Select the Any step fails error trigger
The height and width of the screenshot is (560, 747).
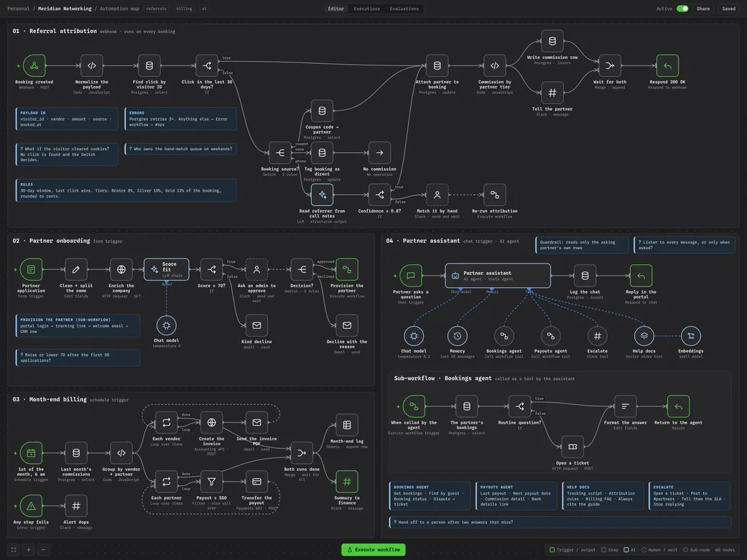tap(31, 505)
